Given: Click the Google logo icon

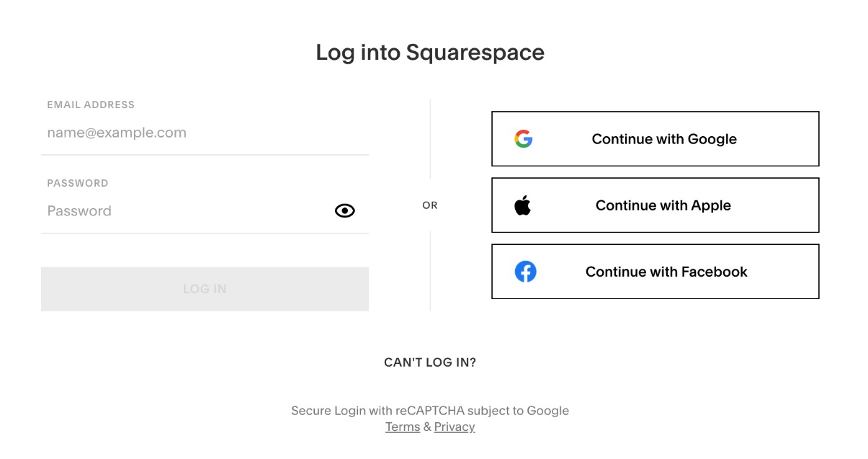Looking at the screenshot, I should pos(524,139).
